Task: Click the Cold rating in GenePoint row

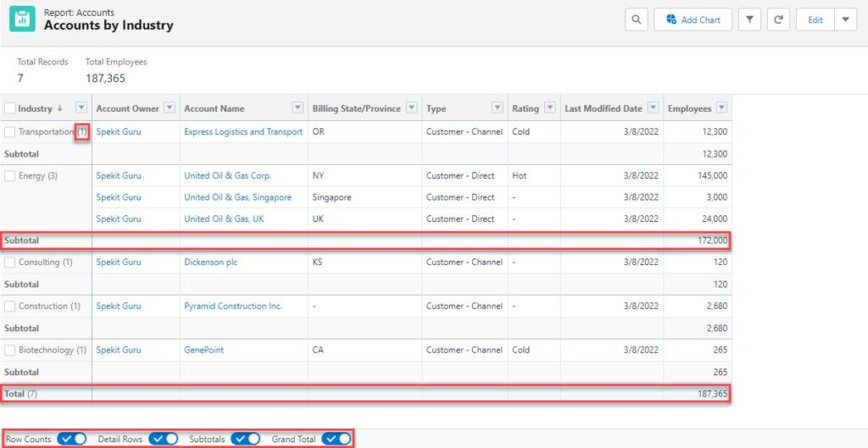Action: pos(521,350)
